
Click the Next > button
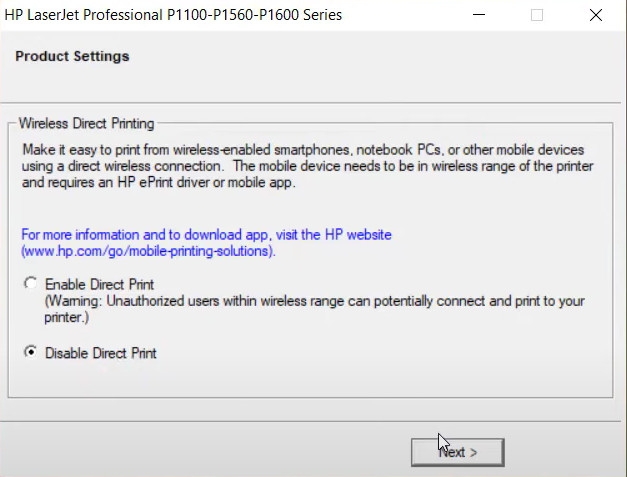coord(457,452)
